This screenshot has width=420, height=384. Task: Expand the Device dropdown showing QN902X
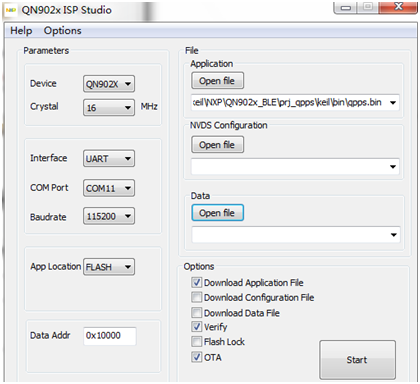pos(109,84)
